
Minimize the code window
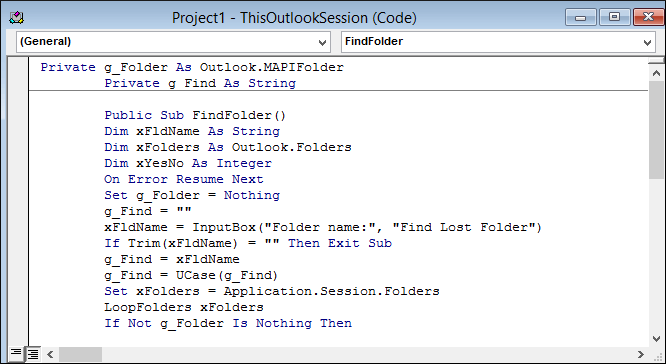580,18
